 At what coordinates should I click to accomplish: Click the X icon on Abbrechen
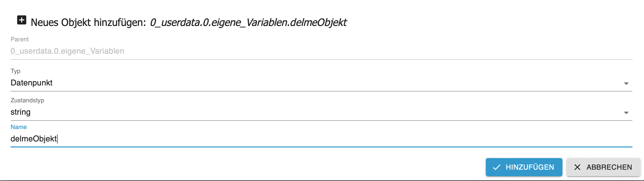point(577,167)
